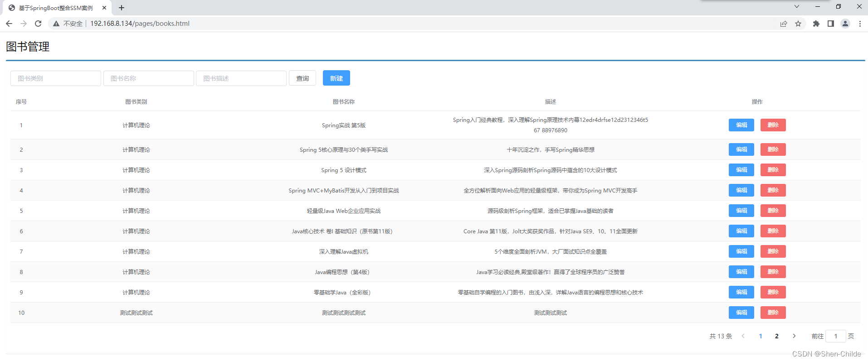The width and height of the screenshot is (868, 361).
Task: Select the 5个维度全面剖析JVM description cell
Action: tap(551, 252)
